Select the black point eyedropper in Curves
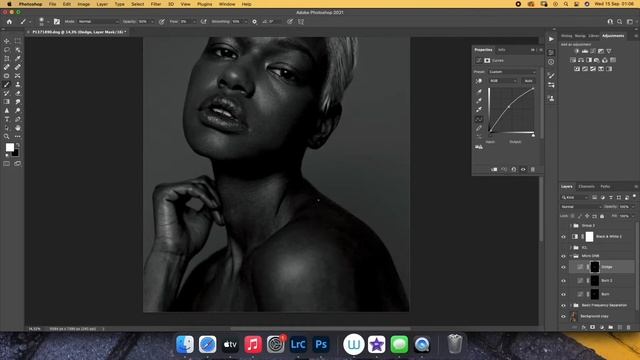Screen dimensions: 640x360 coord(479,91)
